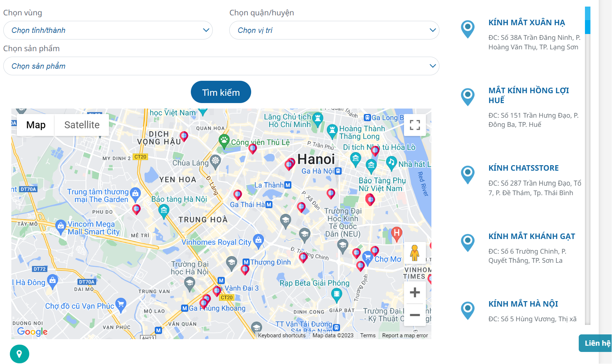Click Ga Long Biên station icon
This screenshot has height=364, width=612.
point(367,118)
